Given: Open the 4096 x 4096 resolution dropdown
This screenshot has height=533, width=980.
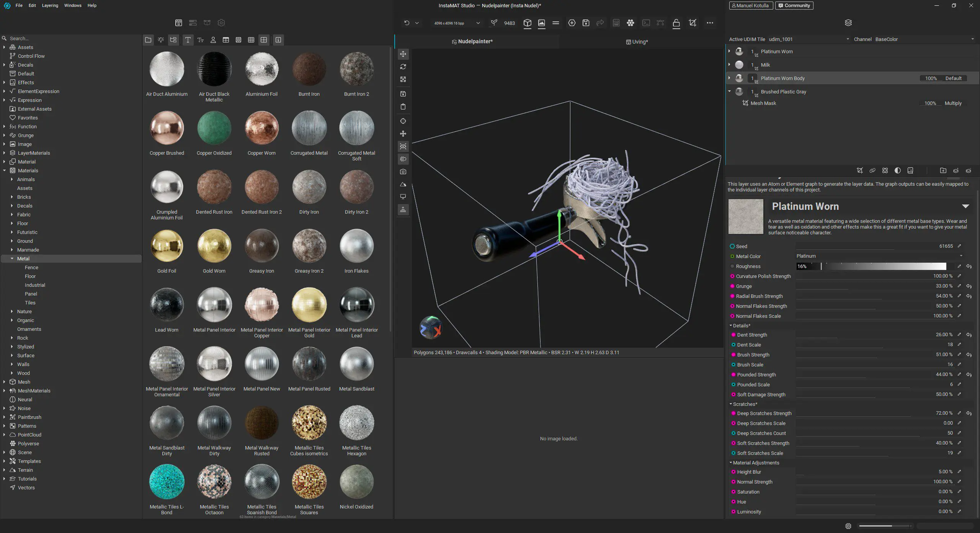Looking at the screenshot, I should [x=456, y=23].
